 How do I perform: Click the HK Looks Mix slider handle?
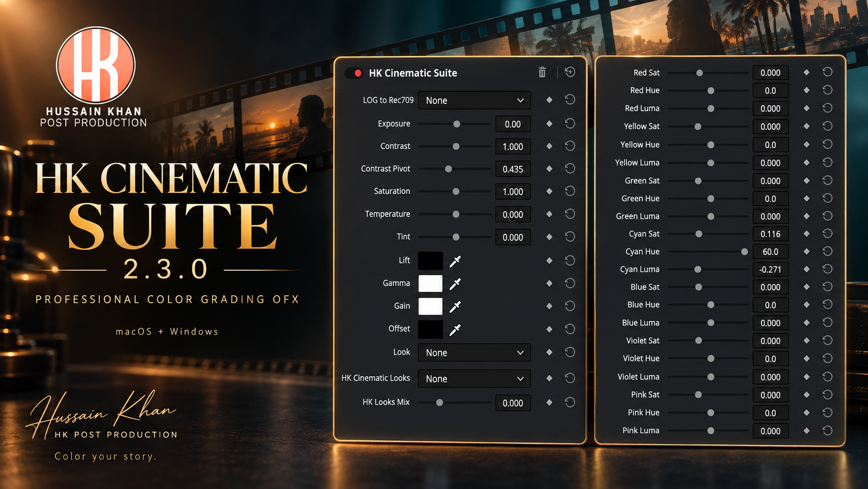440,403
